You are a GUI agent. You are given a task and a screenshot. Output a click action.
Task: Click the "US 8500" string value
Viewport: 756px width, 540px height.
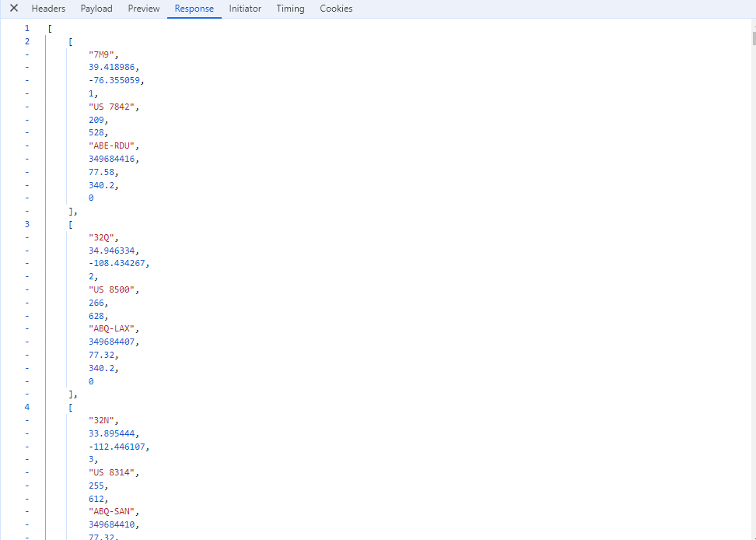(x=114, y=289)
